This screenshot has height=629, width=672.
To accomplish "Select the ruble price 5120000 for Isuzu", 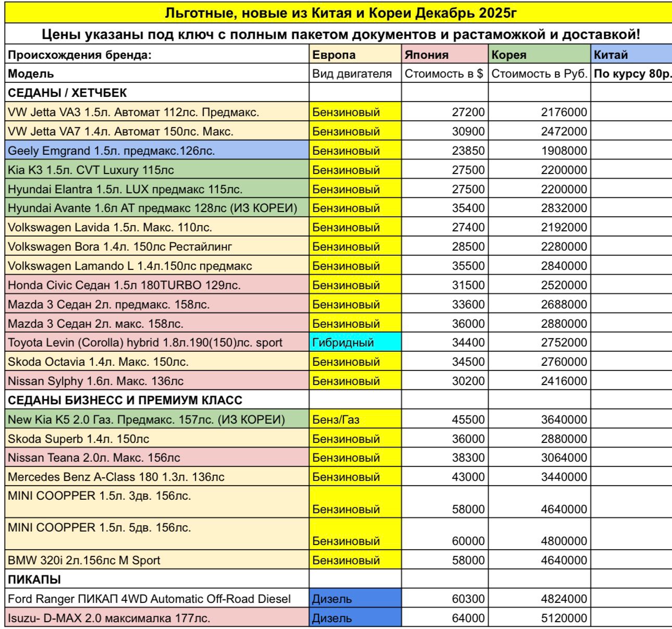I will tap(539, 619).
